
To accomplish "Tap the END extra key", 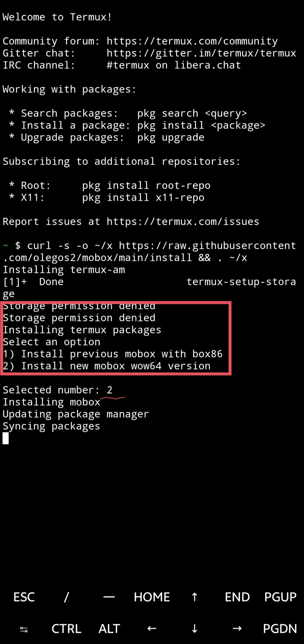I will click(x=237, y=597).
